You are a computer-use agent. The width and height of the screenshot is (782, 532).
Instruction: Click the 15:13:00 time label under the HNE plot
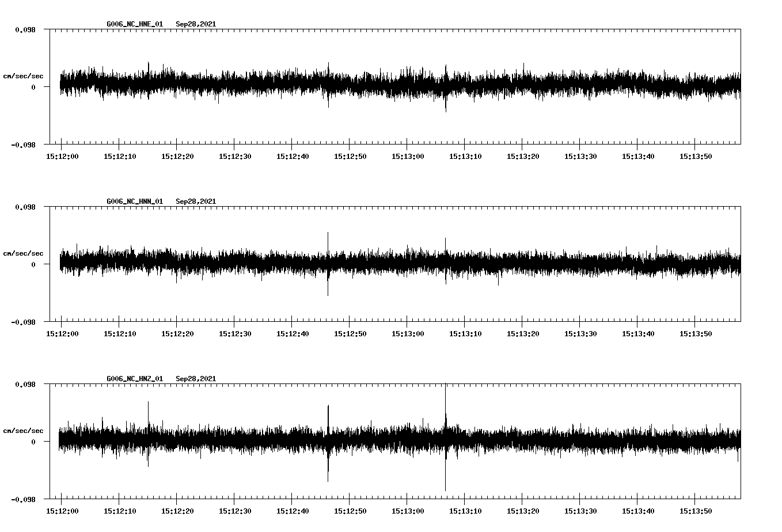pyautogui.click(x=408, y=156)
